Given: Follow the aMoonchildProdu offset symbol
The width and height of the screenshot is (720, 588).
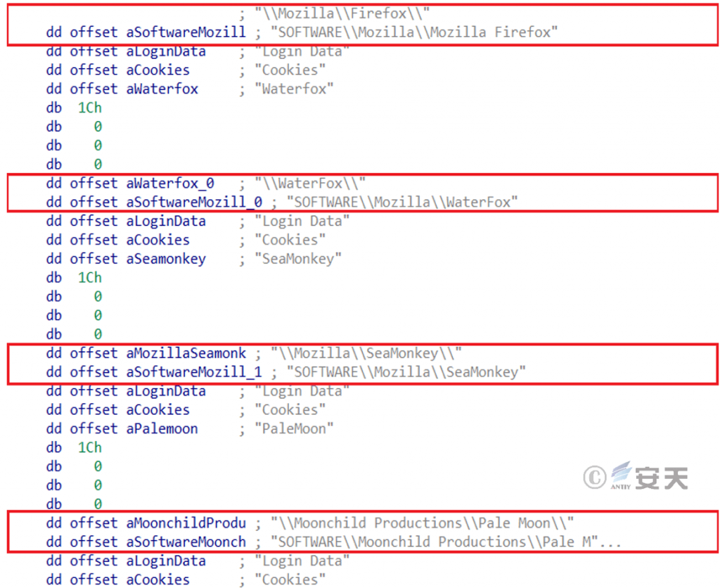Looking at the screenshot, I should pos(186,523).
